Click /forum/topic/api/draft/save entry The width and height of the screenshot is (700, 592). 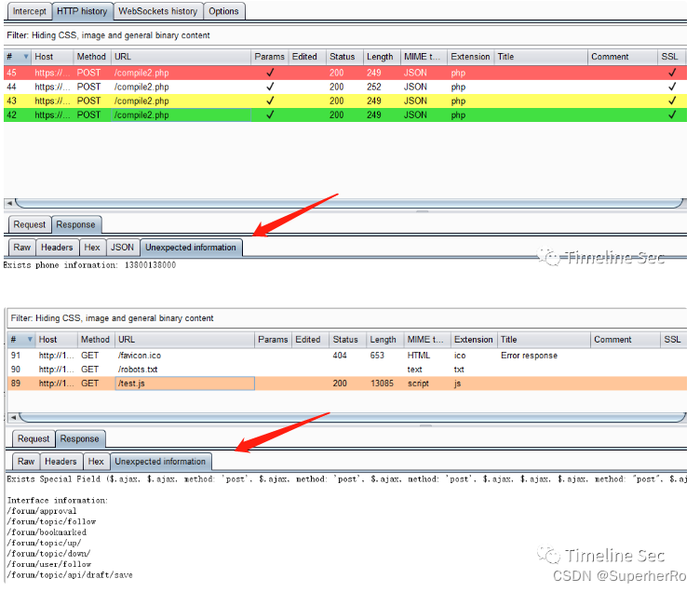tap(70, 575)
